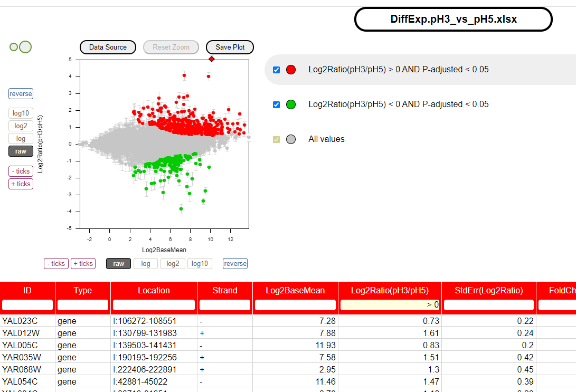
Task: Click the Save Plot button
Action: tap(230, 47)
